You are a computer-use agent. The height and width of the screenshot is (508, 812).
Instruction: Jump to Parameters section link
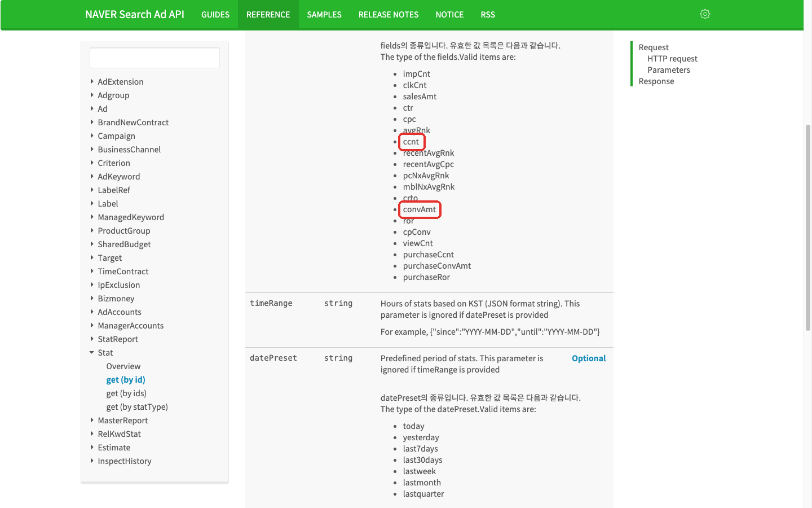669,70
